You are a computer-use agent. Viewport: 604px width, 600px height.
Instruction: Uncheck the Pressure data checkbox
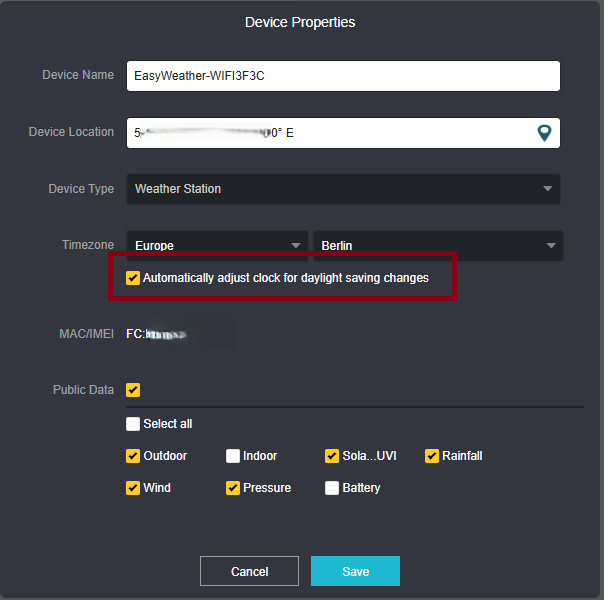pos(233,488)
